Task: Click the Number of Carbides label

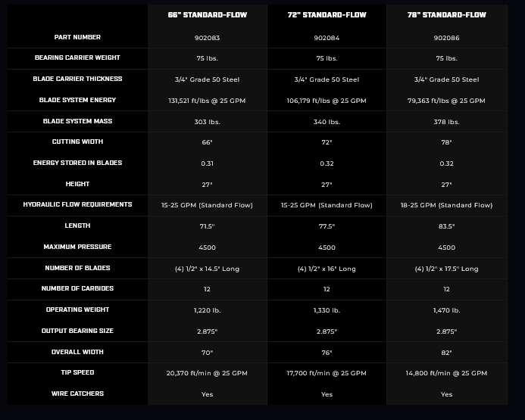Action: click(77, 288)
